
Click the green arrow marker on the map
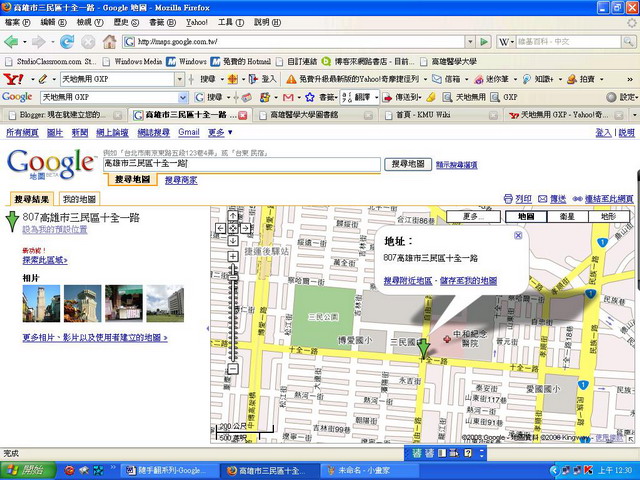pos(424,349)
